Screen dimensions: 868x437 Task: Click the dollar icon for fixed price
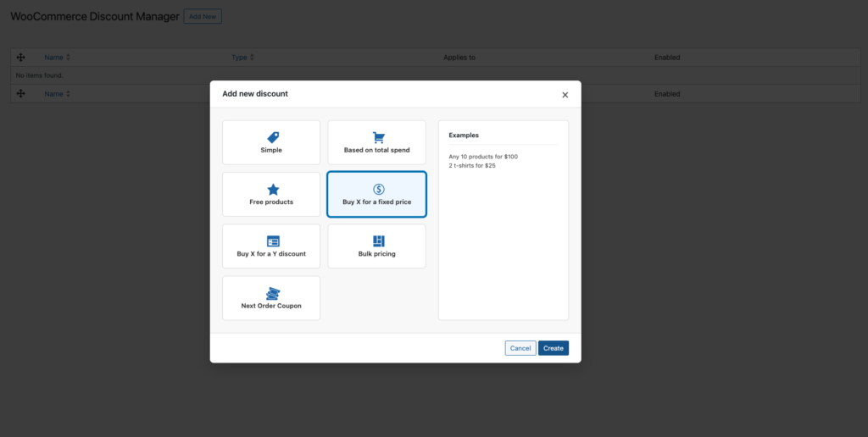point(379,190)
